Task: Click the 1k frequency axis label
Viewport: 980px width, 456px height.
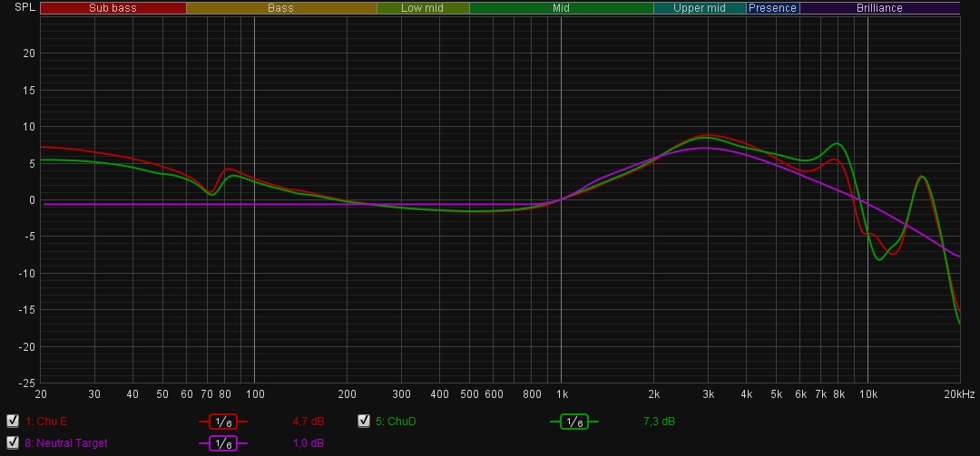Action: click(562, 394)
